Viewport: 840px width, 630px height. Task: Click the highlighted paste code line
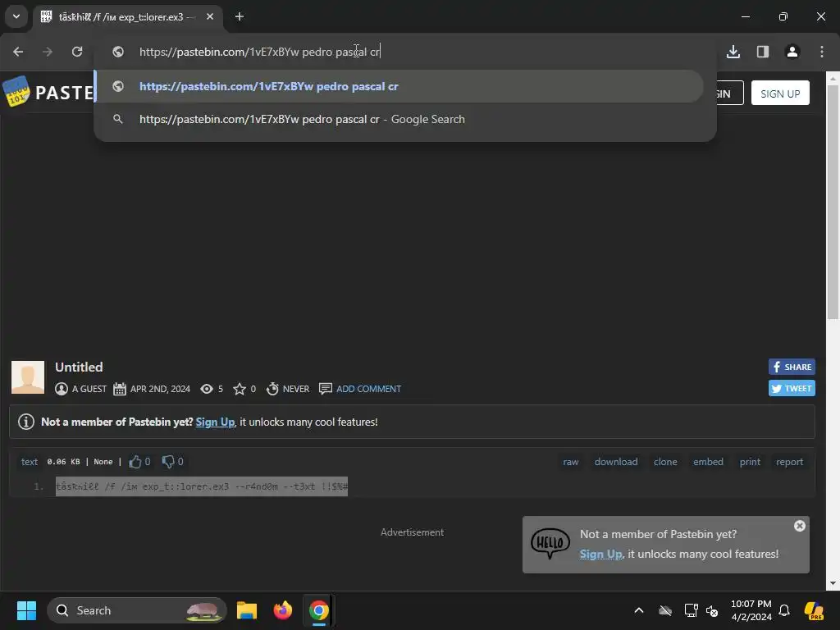tap(202, 486)
